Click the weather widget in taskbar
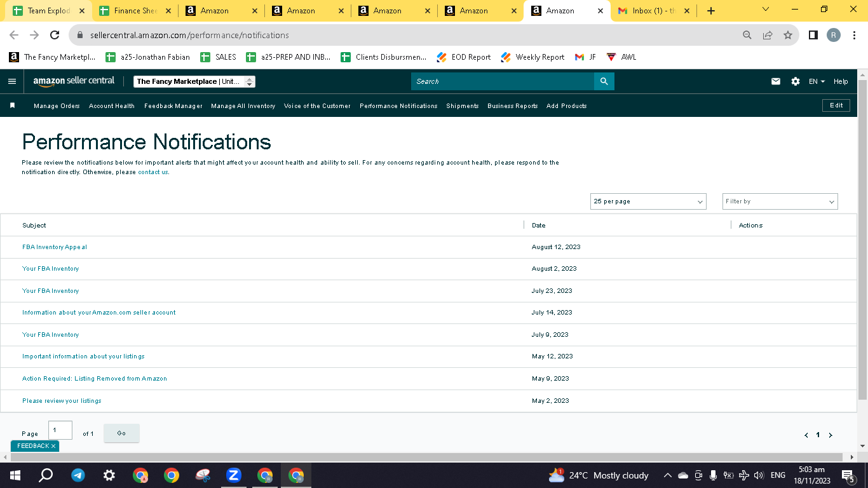 click(x=599, y=475)
